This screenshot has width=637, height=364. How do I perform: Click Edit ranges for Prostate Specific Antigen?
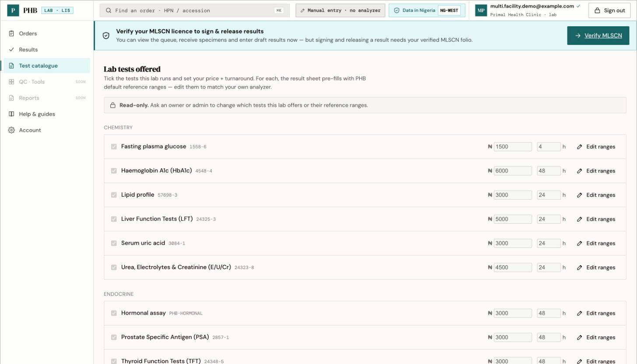point(596,337)
